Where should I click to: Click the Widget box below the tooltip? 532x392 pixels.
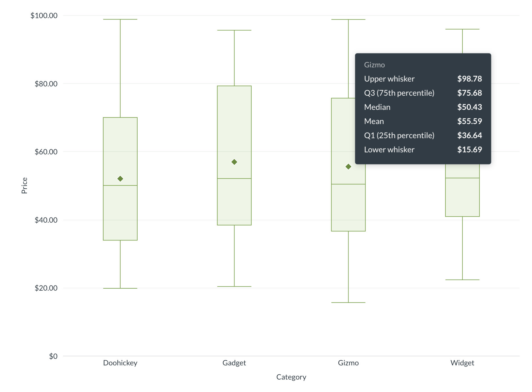click(462, 198)
